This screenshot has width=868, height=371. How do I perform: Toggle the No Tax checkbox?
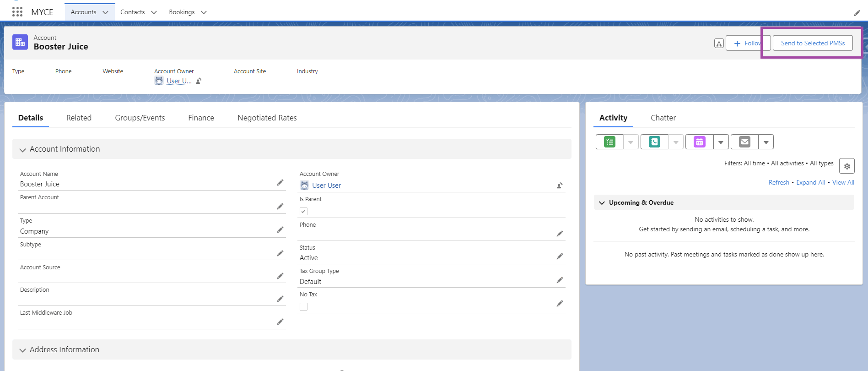click(303, 306)
